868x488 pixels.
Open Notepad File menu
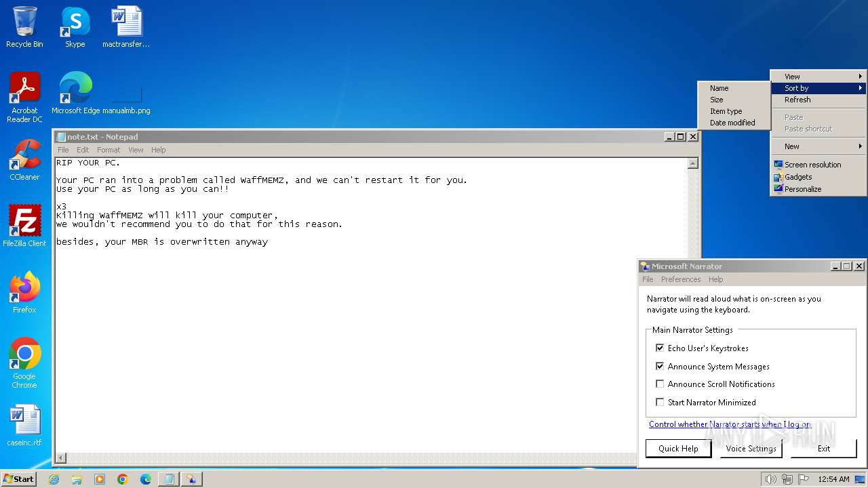click(63, 150)
